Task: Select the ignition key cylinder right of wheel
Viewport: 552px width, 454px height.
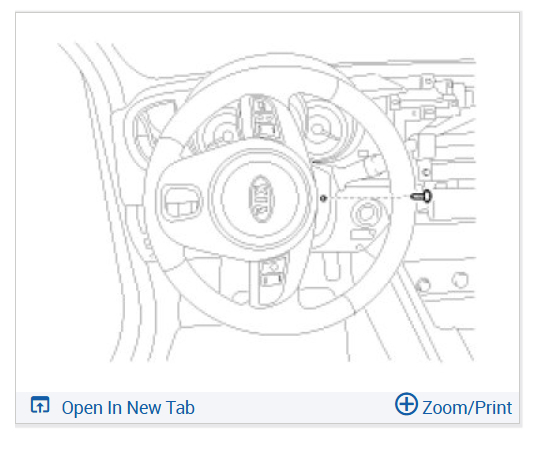Action: (366, 214)
